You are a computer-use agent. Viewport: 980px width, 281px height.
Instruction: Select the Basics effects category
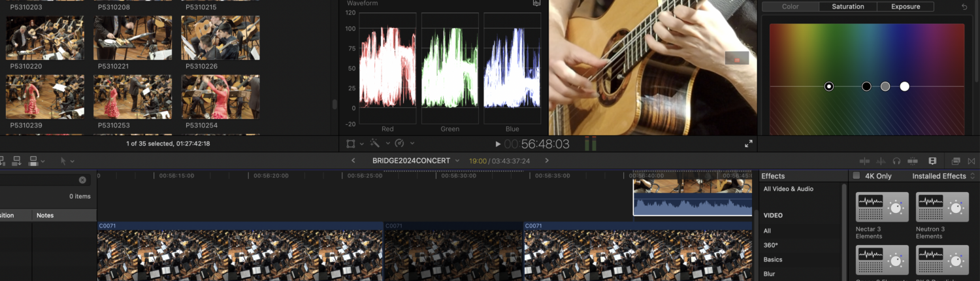(x=773, y=259)
